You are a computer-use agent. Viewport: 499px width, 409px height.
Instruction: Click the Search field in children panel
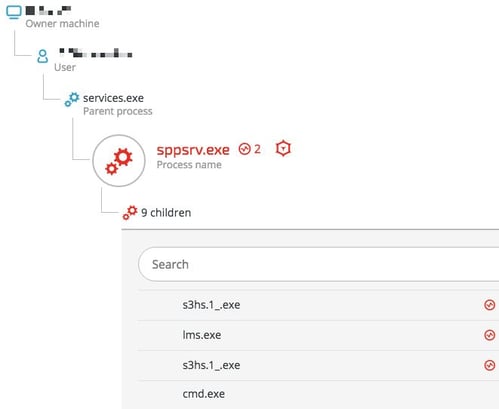coord(319,264)
